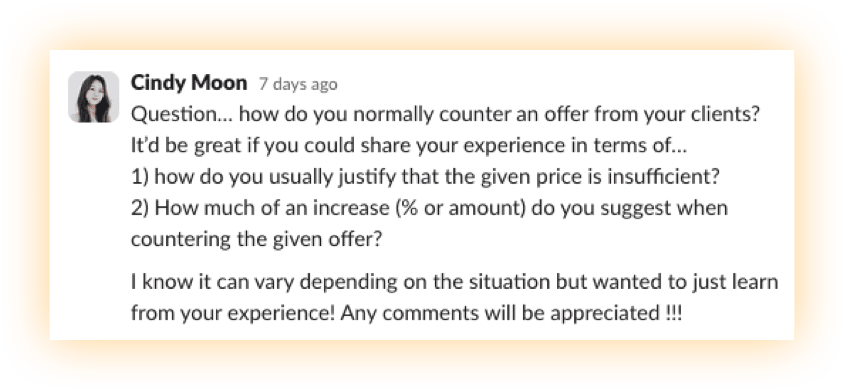
Task: Click the line starting "I know it can vary"
Action: click(455, 282)
